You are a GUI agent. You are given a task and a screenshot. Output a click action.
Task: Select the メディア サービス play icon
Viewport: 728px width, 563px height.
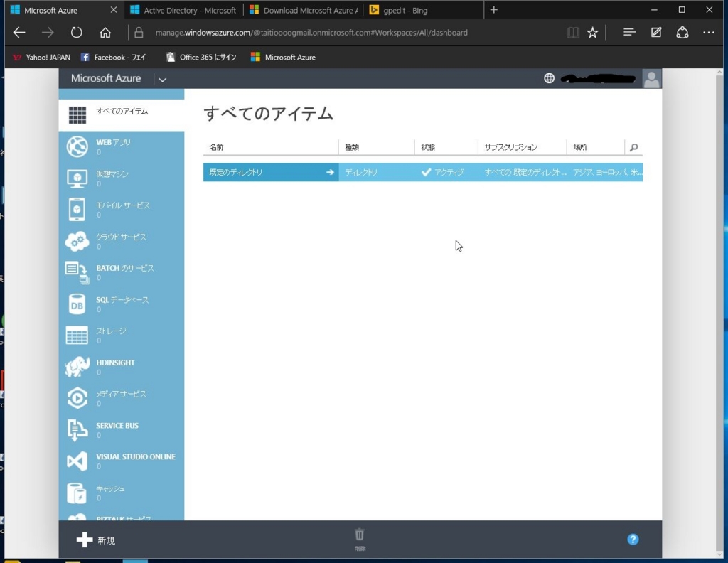pos(77,398)
